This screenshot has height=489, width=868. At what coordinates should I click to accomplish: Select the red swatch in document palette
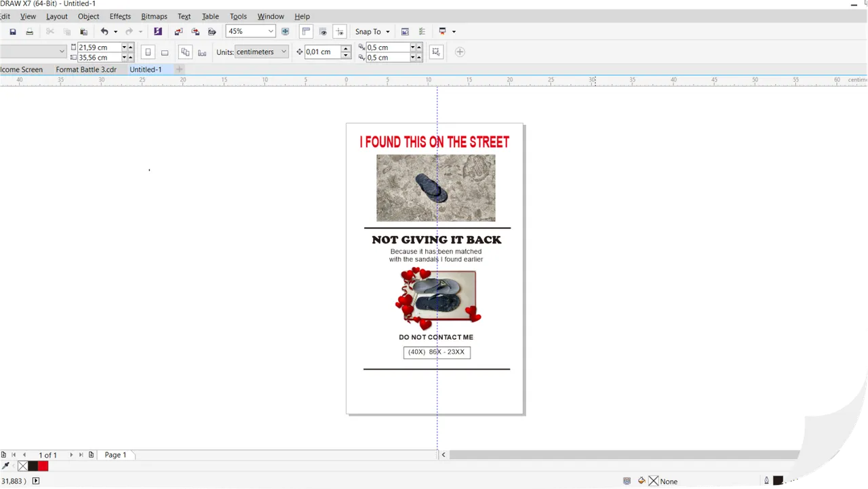click(x=43, y=466)
